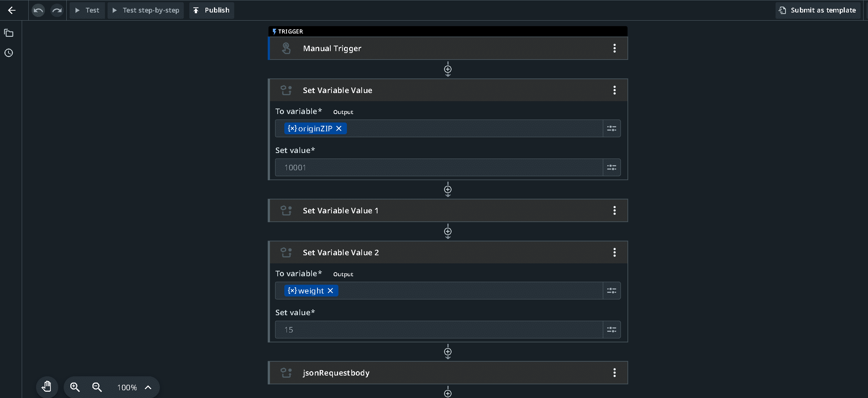Redo the last workflow change

pyautogui.click(x=57, y=10)
